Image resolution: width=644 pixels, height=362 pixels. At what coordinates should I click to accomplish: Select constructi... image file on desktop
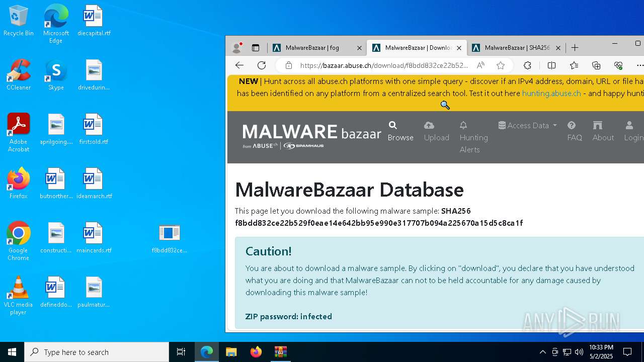(56, 238)
